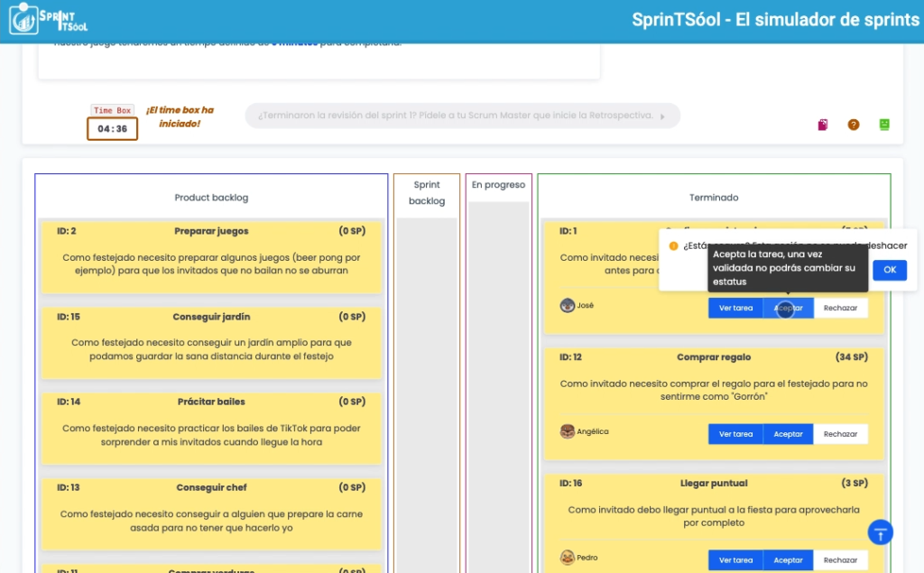Screen dimensions: 924x573
Task: Click the ID: 16 label
Action: (570, 484)
